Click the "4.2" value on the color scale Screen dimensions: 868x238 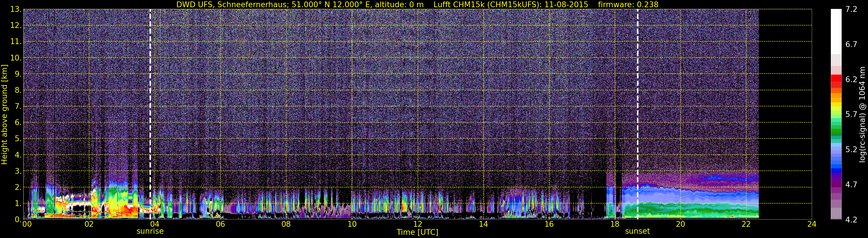coord(851,220)
